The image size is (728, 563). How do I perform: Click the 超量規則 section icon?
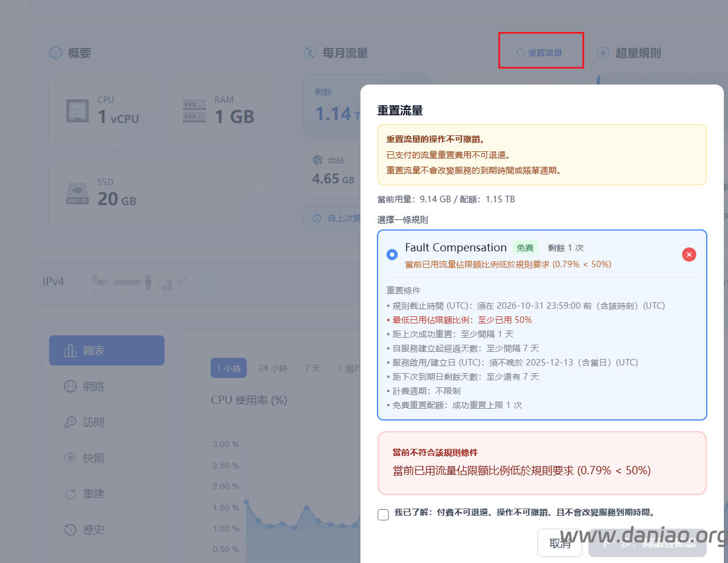603,53
